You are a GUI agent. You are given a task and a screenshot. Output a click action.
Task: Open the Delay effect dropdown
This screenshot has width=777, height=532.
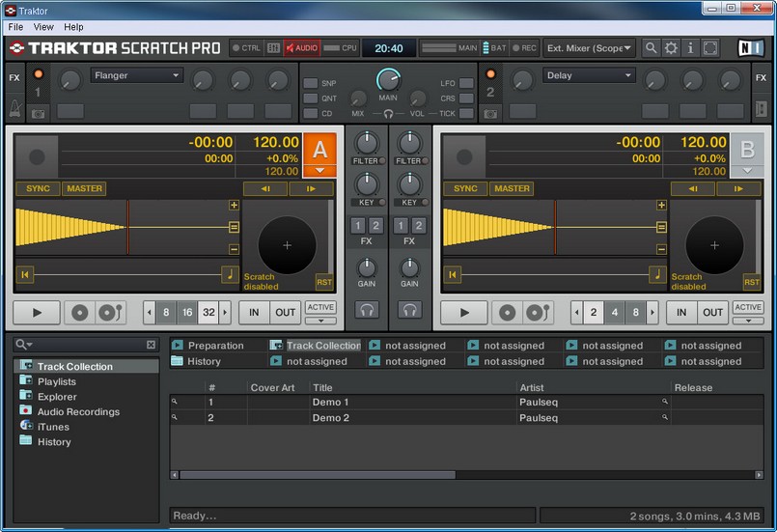pos(588,75)
